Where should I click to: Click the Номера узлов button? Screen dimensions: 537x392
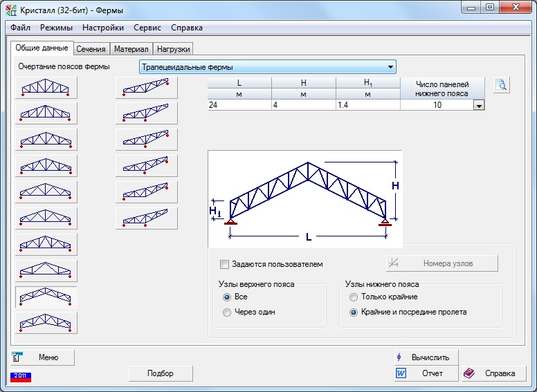tap(442, 263)
